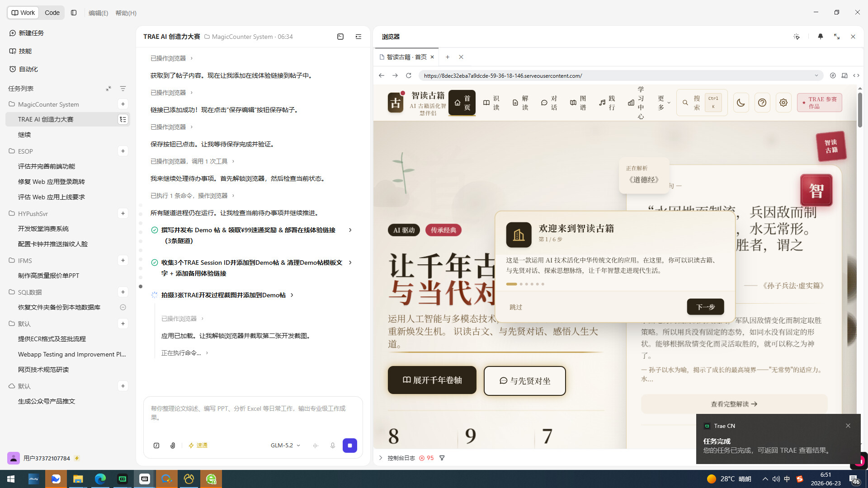The image size is (868, 488).
Task: Click the target icon right of address bar
Action: click(833, 75)
